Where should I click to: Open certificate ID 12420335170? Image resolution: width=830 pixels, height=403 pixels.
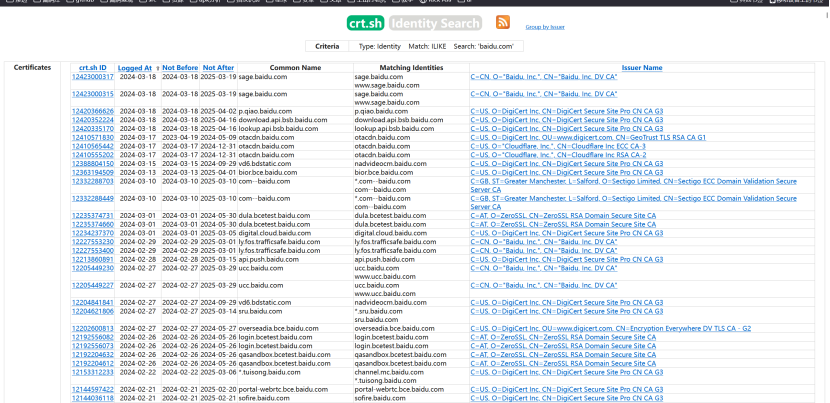point(93,129)
